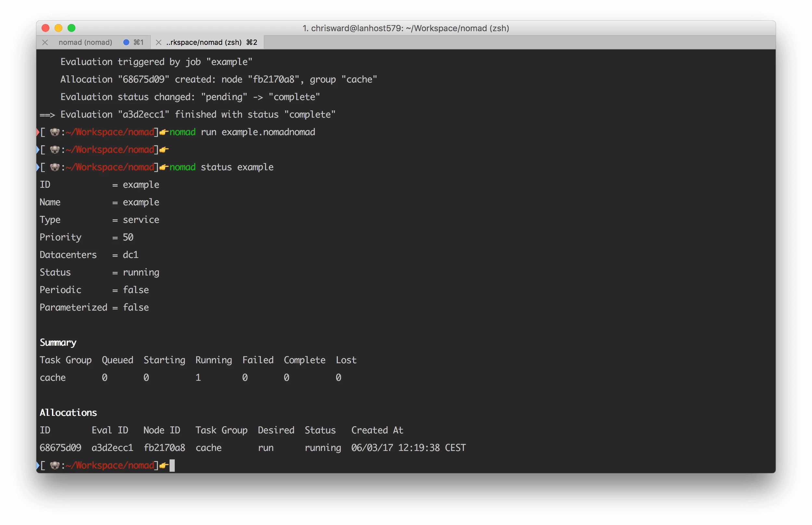Click allocation ID 68675d09 in Allocations table
The width and height of the screenshot is (812, 525).
(60, 448)
